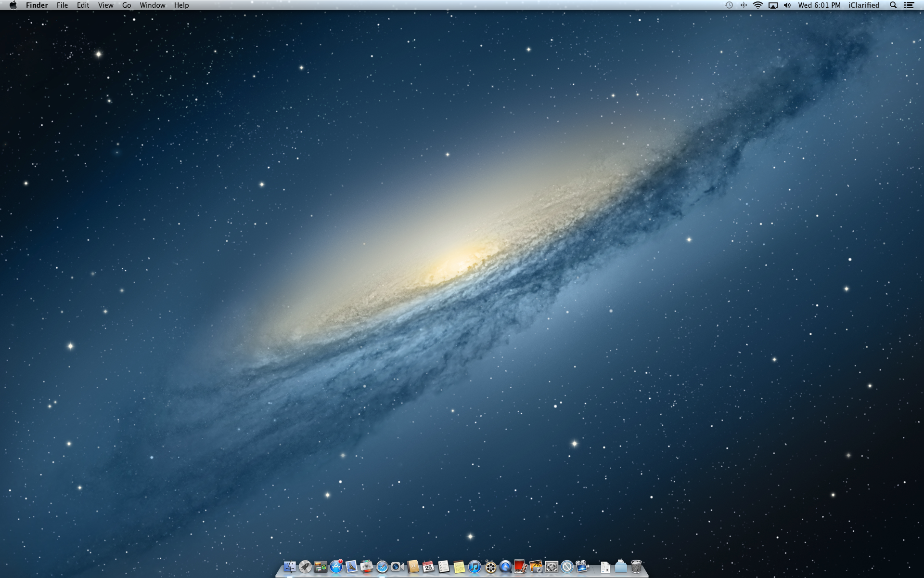Open the Wi-Fi status menu

pos(758,5)
